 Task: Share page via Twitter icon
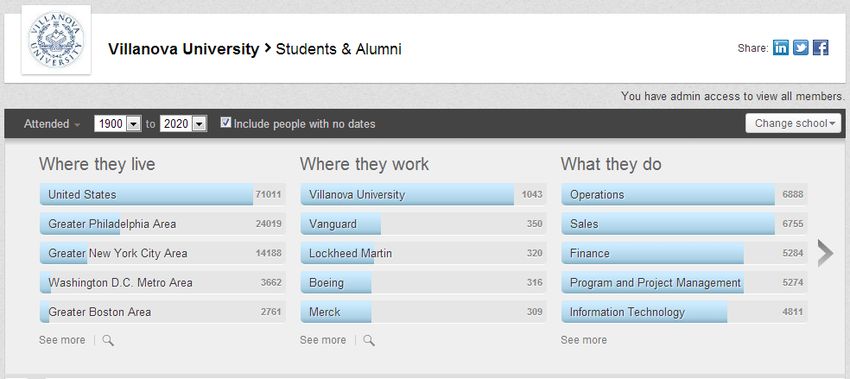tap(801, 48)
